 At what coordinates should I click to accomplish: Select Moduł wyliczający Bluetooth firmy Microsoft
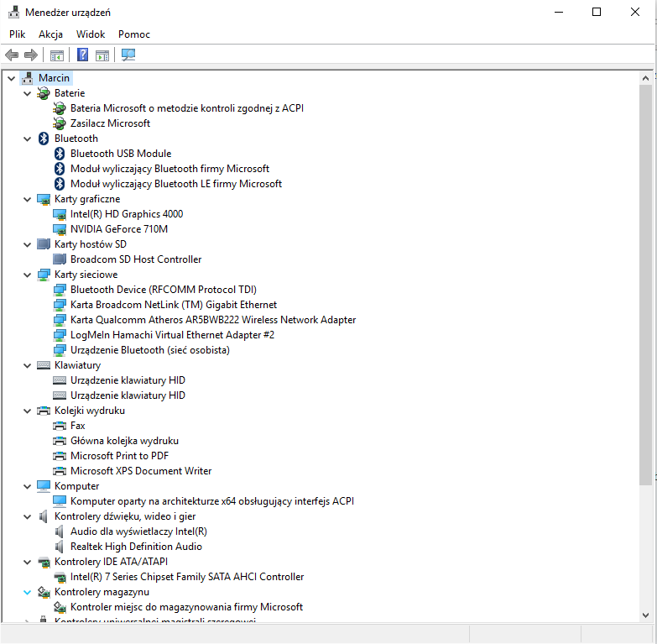pyautogui.click(x=169, y=169)
